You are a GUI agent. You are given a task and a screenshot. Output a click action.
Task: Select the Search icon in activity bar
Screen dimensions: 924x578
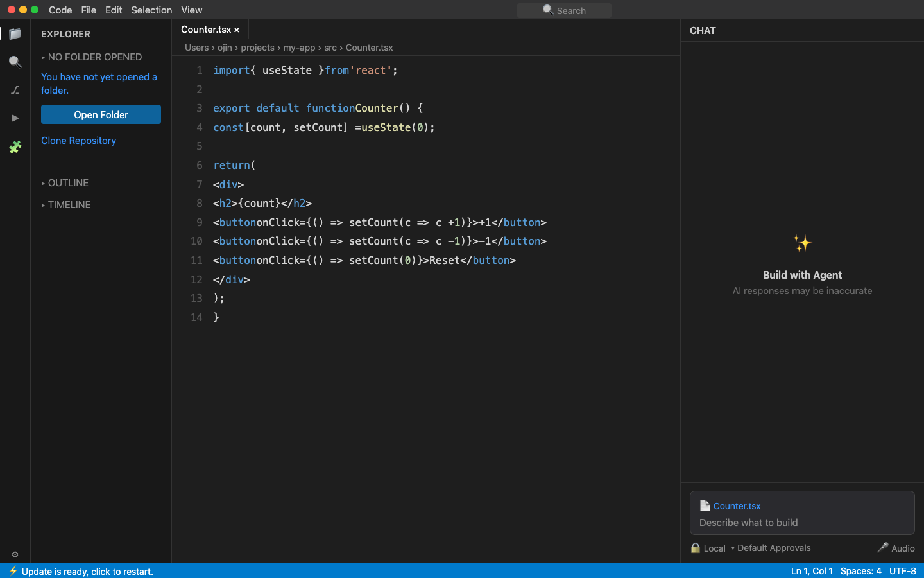tap(15, 62)
